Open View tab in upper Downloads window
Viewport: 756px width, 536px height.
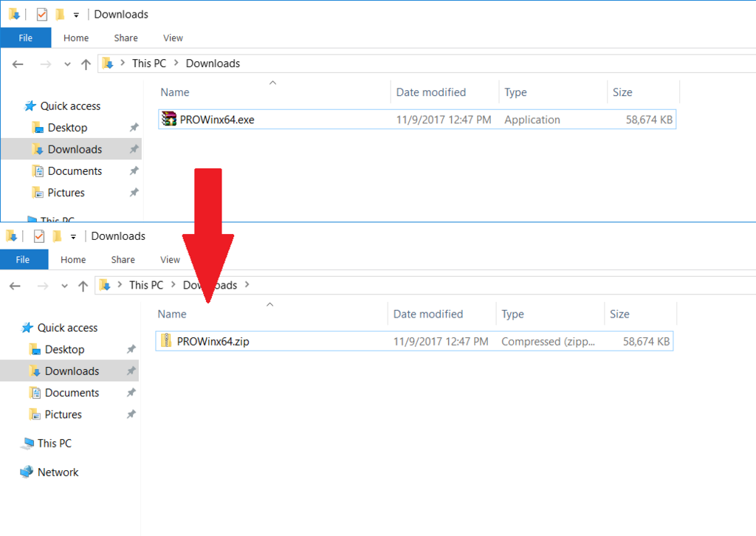(173, 38)
